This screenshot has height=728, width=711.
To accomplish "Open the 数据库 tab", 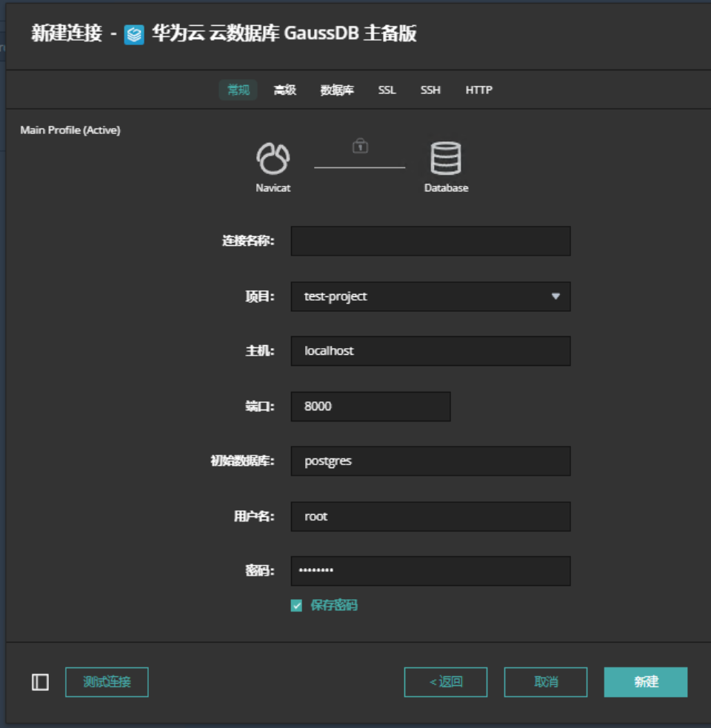I will (x=337, y=90).
